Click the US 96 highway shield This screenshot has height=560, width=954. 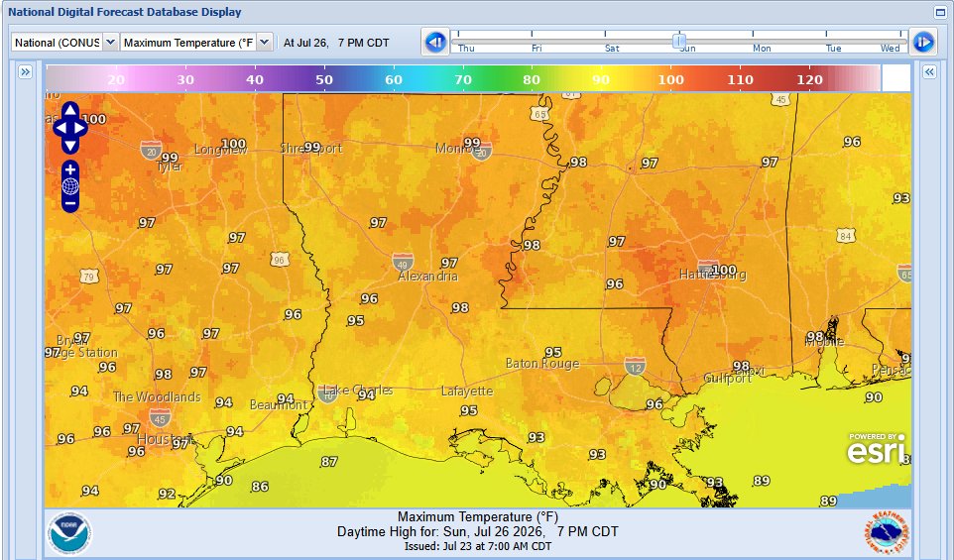click(x=279, y=260)
